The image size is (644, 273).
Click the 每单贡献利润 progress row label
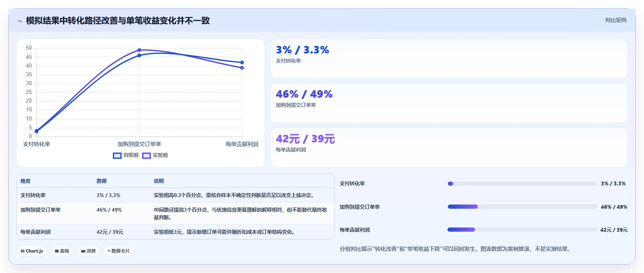click(355, 230)
